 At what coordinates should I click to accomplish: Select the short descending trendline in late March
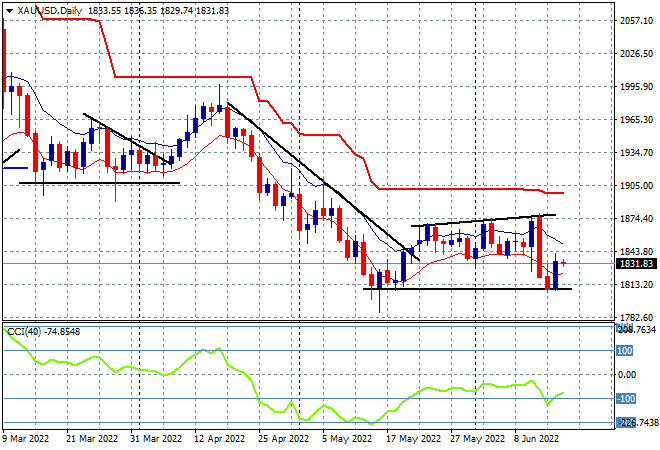point(128,139)
